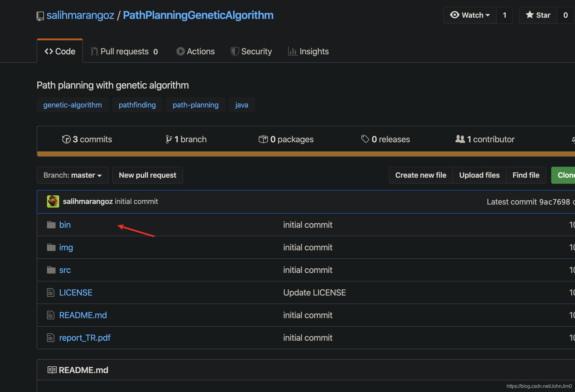
Task: Open the LICENSE file
Action: point(76,292)
